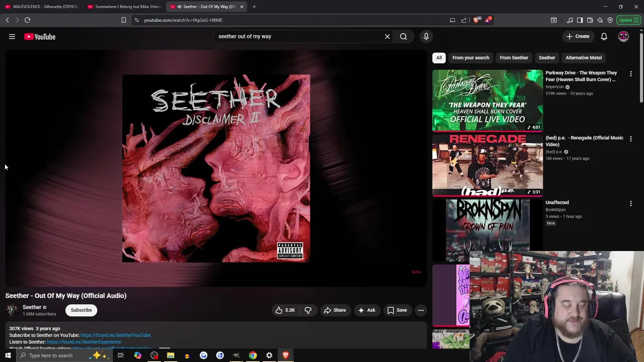Viewport: 644px width, 362px height.
Task: Open options for Unaffected video
Action: pos(631,204)
